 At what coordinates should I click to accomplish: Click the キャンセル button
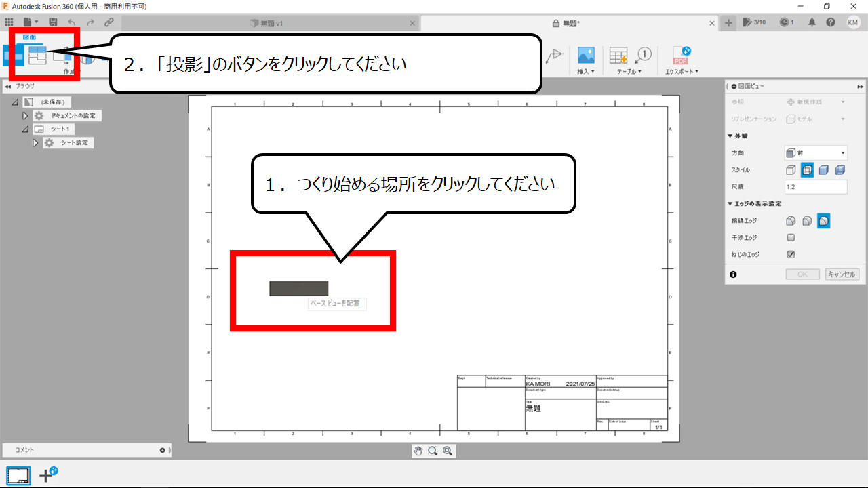842,274
